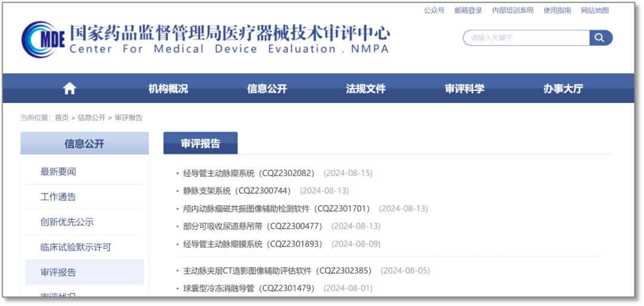Open the 机构概况 menu
This screenshot has width=644, height=306.
[x=168, y=89]
